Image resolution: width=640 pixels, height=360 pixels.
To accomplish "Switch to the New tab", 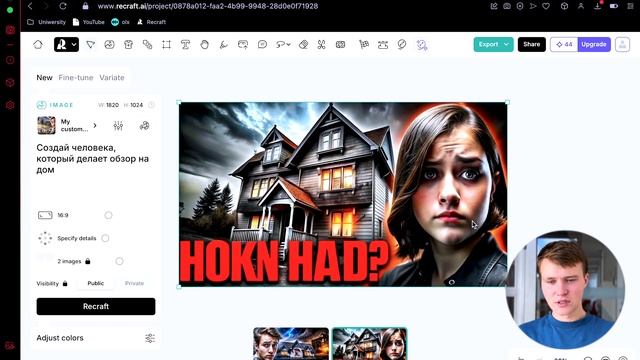I will 44,78.
